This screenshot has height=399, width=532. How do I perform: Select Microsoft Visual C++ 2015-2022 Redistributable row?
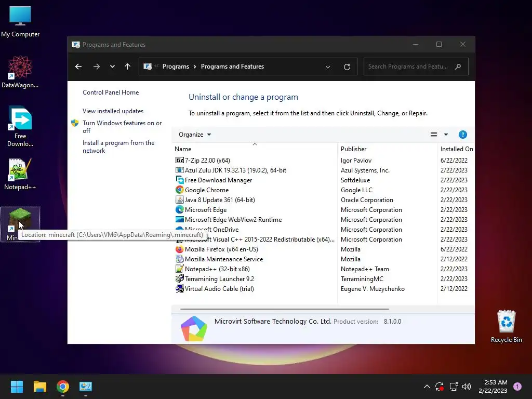324,239
